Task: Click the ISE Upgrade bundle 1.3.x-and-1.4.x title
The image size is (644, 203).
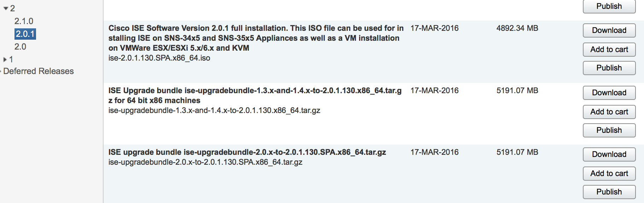Action: click(254, 95)
